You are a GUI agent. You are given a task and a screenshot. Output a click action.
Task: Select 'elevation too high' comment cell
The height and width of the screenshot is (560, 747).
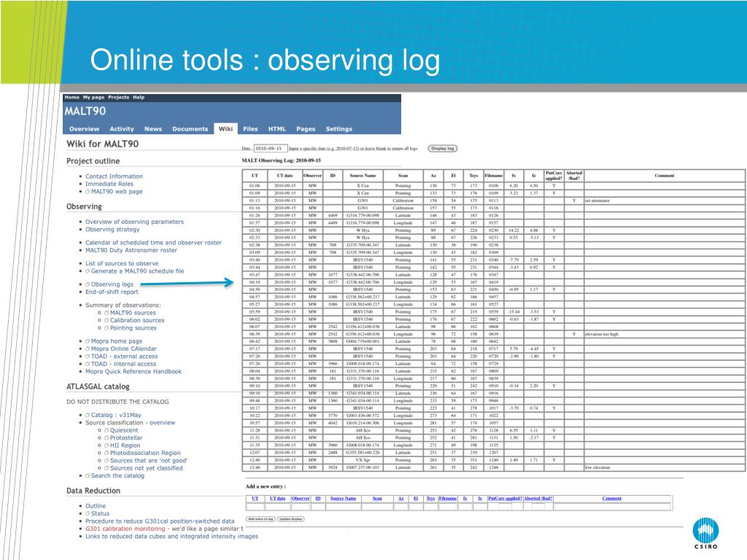click(664, 334)
